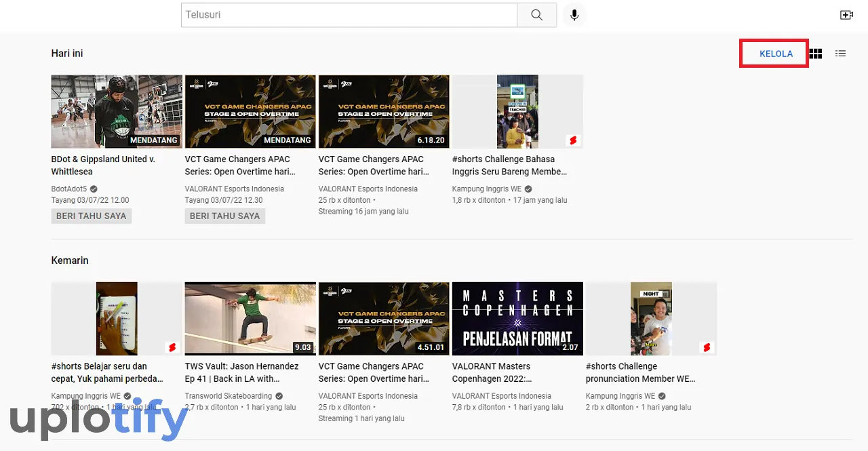
Task: Open VCT Game Changers thumbnail with 4.51.01 duration
Action: (x=384, y=319)
